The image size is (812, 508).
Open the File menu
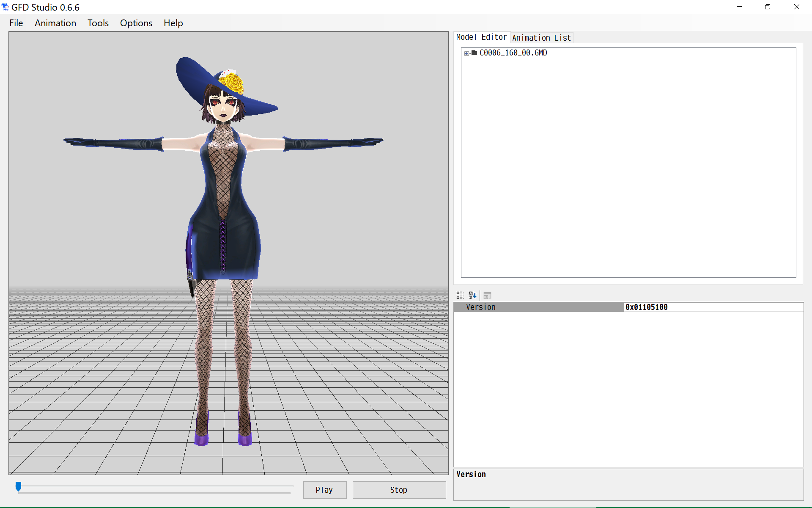(x=16, y=23)
